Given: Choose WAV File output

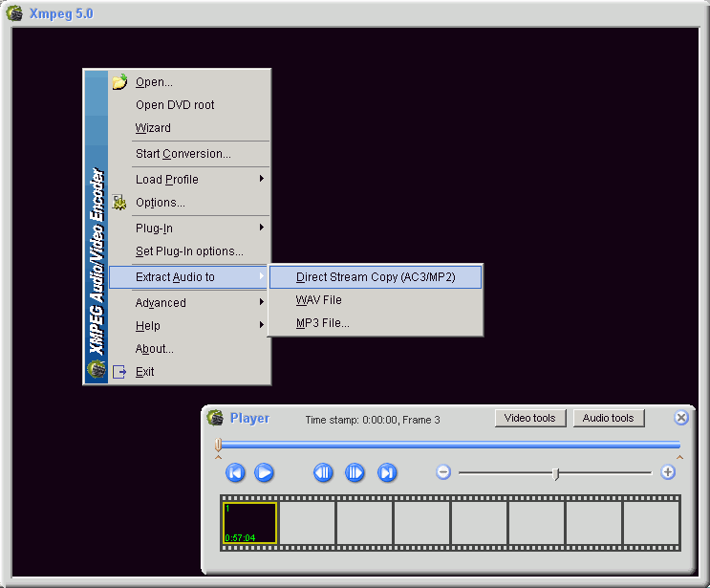Looking at the screenshot, I should pyautogui.click(x=376, y=300).
